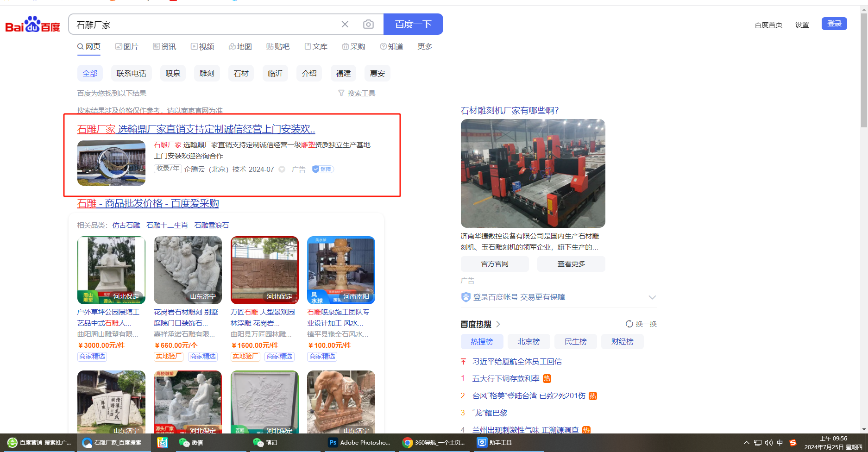Switch to the 北京榜 tab

coord(528,342)
